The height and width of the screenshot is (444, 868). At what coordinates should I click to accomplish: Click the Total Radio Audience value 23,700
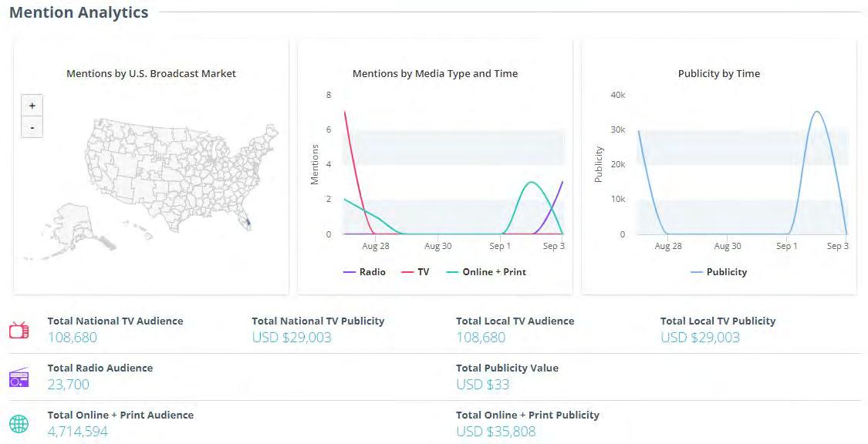coord(68,385)
